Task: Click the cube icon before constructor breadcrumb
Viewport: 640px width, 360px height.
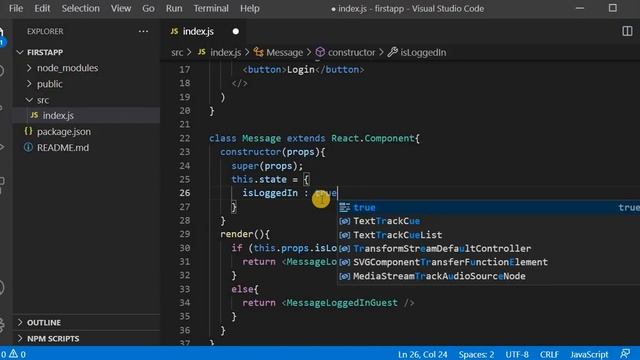Action: [x=320, y=52]
